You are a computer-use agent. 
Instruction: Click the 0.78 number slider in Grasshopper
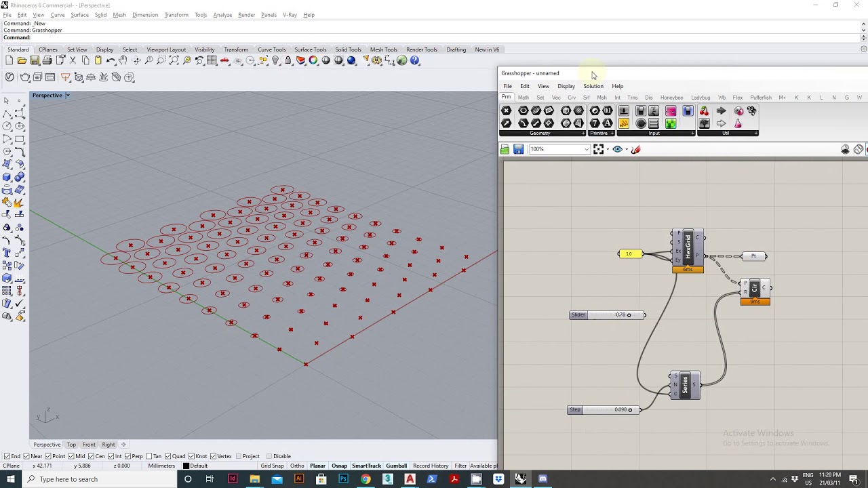click(x=608, y=314)
